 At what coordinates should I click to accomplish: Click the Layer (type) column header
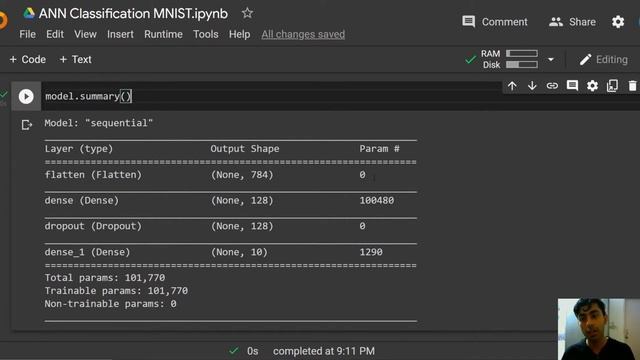click(x=79, y=149)
